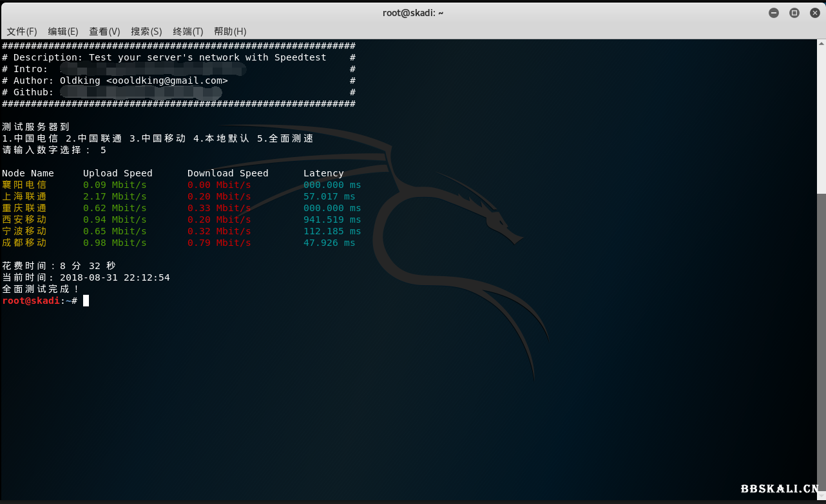Click the 成都移动 download speed 0.79 Mbit/s
This screenshot has width=826, height=504.
[x=219, y=243]
